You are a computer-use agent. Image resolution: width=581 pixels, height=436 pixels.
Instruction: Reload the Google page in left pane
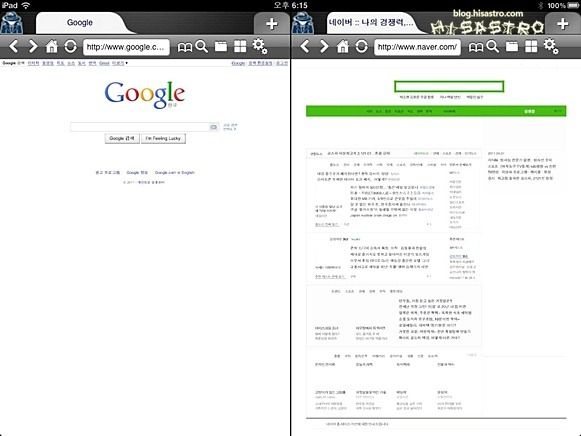70,47
